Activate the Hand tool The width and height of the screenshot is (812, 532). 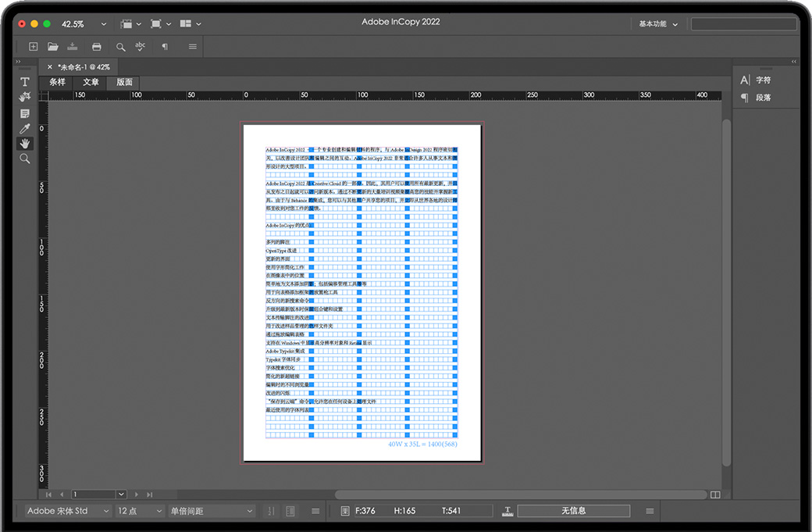tap(25, 144)
